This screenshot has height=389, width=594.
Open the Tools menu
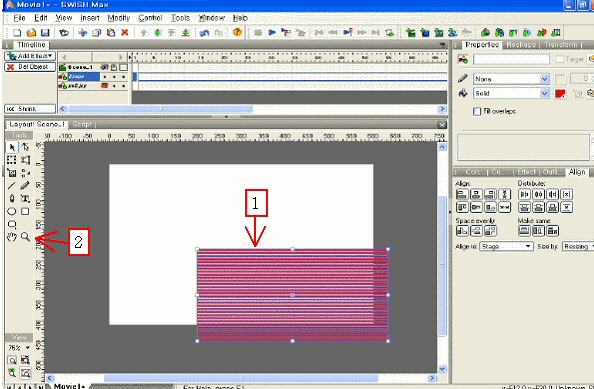click(180, 18)
